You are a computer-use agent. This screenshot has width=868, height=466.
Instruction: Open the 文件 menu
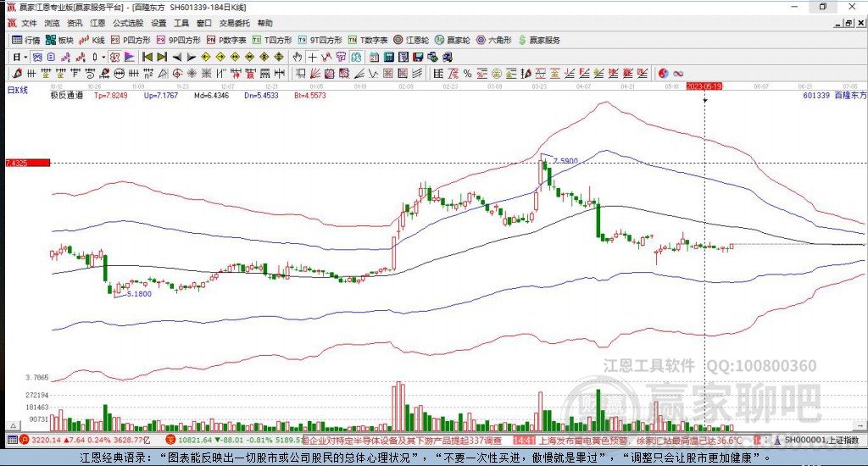coord(29,23)
